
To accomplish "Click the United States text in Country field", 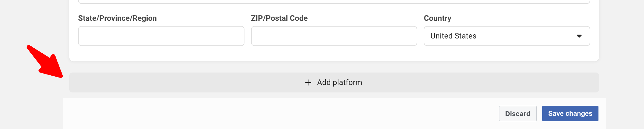I will 453,36.
